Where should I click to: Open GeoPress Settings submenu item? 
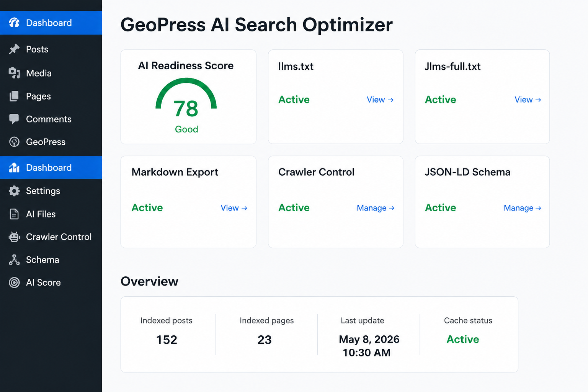coord(51,191)
